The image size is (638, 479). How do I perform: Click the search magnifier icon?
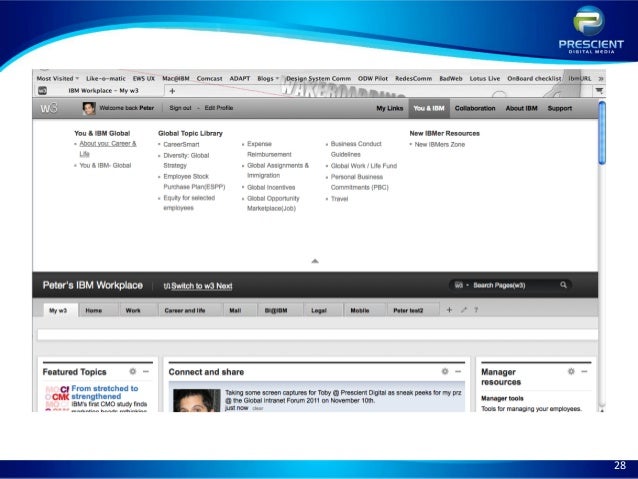pyautogui.click(x=564, y=285)
